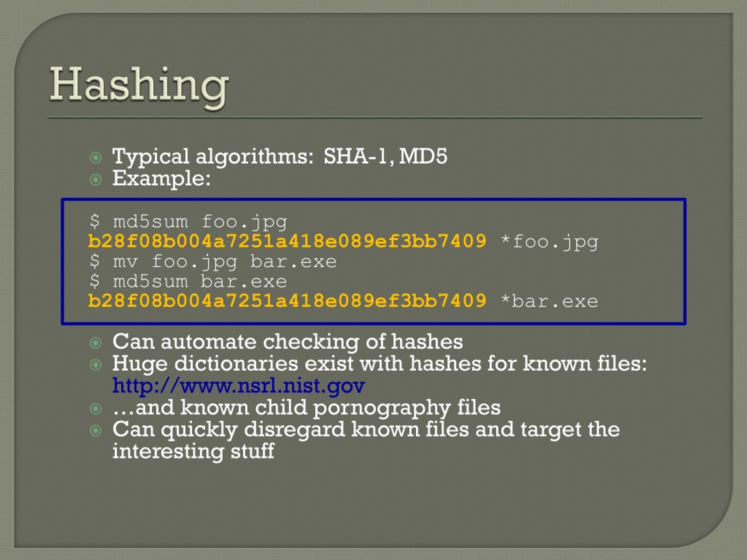Open the http://www.nsrl.nist.gov link

click(238, 386)
